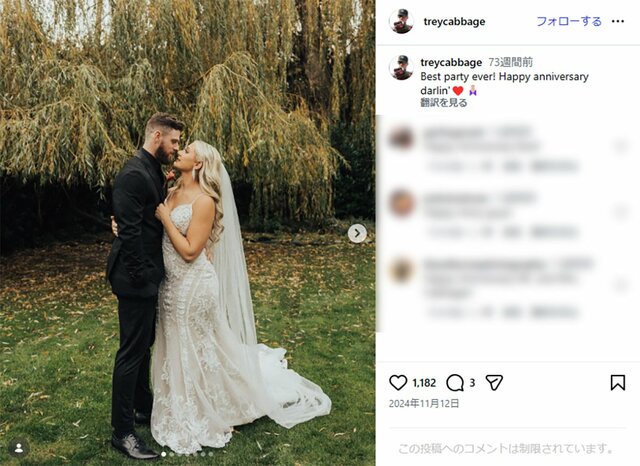Share post with paper plane icon
This screenshot has height=466, width=640.
pos(494,383)
